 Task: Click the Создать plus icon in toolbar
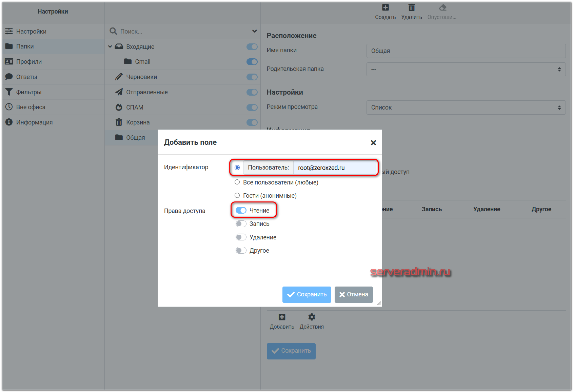click(x=385, y=8)
